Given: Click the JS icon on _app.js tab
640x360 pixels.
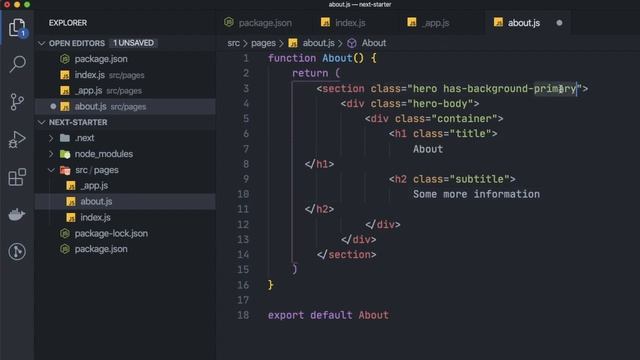Looking at the screenshot, I should [412, 22].
